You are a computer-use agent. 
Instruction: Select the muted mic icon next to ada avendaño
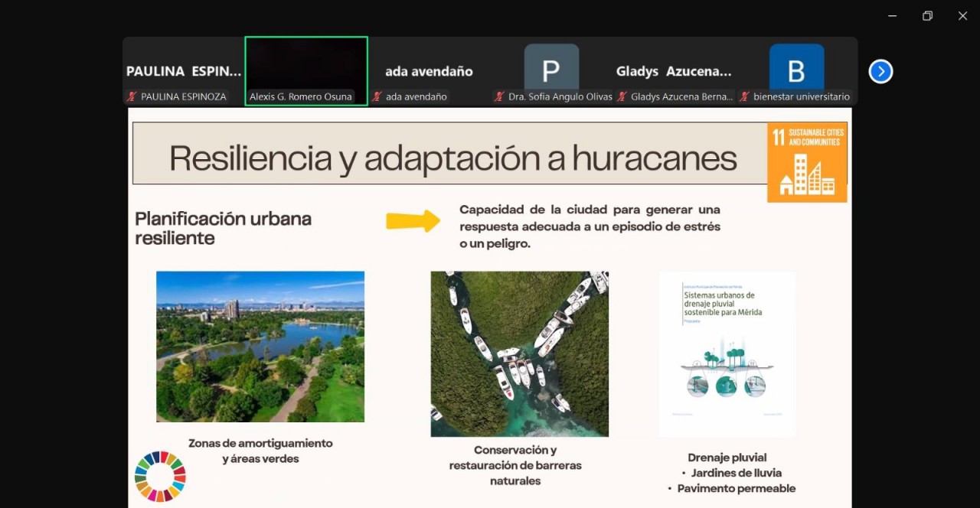[x=376, y=96]
